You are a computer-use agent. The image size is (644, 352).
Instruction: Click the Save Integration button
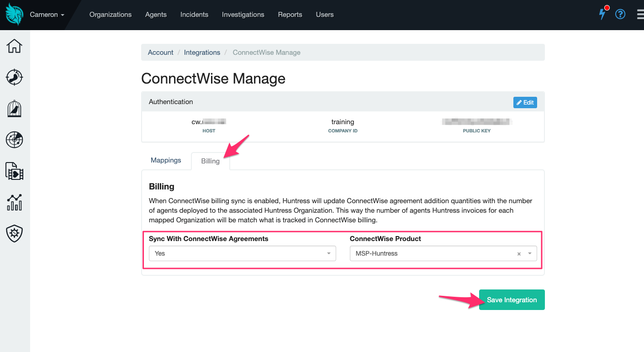[x=512, y=300]
